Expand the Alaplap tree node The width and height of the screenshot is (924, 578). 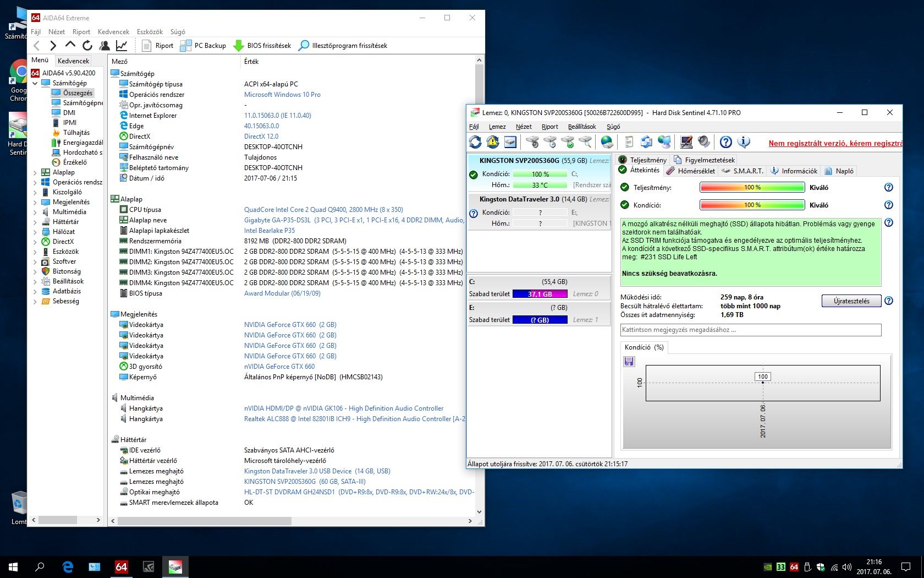(x=35, y=172)
